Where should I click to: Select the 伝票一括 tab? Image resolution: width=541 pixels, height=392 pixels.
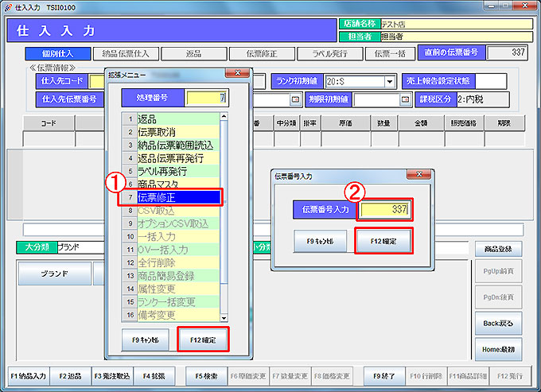pos(390,54)
